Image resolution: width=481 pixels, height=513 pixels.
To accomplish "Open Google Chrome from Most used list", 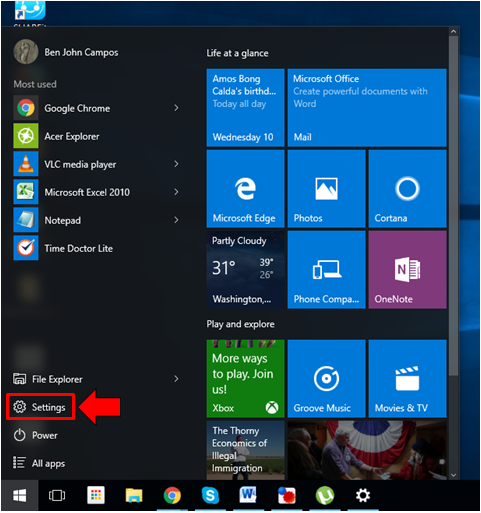I will point(96,108).
